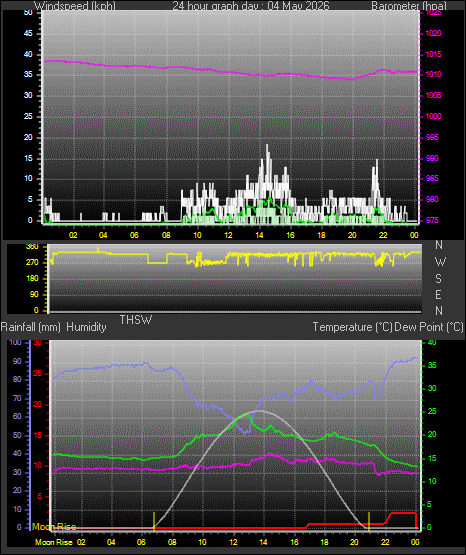Click the Dew Point (°C) label
Image resolution: width=466 pixels, height=555 pixels.
coord(429,327)
